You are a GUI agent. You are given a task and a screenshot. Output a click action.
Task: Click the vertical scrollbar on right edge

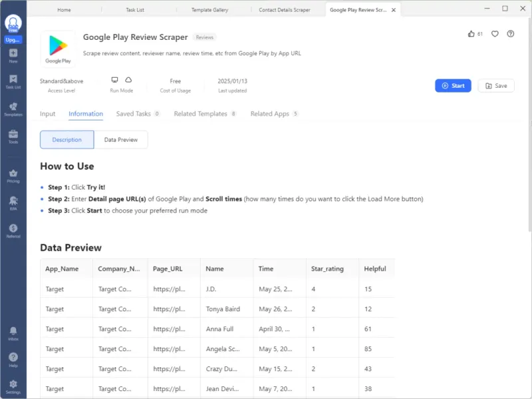pyautogui.click(x=530, y=124)
